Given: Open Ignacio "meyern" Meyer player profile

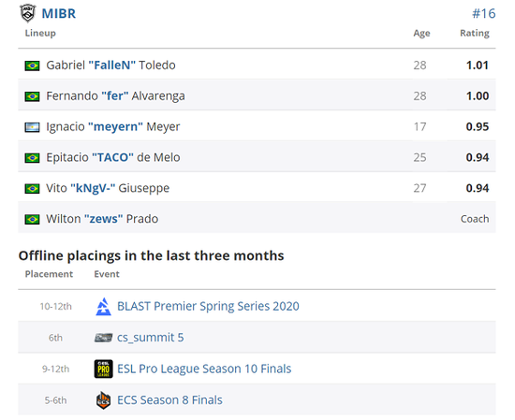Looking at the screenshot, I should (113, 126).
